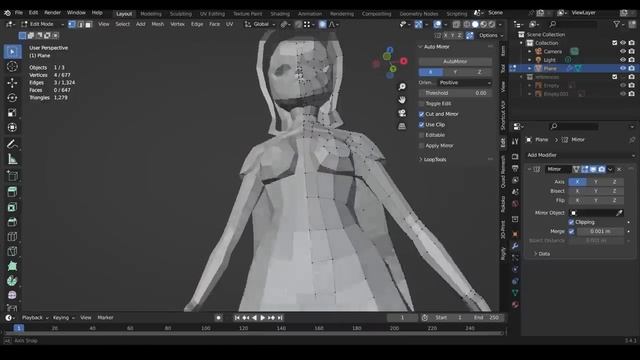
Task: Switch to the UV Editing workspace tab
Action: [212, 14]
